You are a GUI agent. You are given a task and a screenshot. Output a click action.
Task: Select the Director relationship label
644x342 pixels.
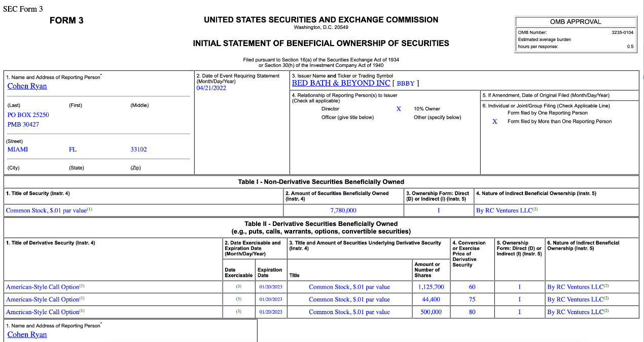(x=330, y=109)
